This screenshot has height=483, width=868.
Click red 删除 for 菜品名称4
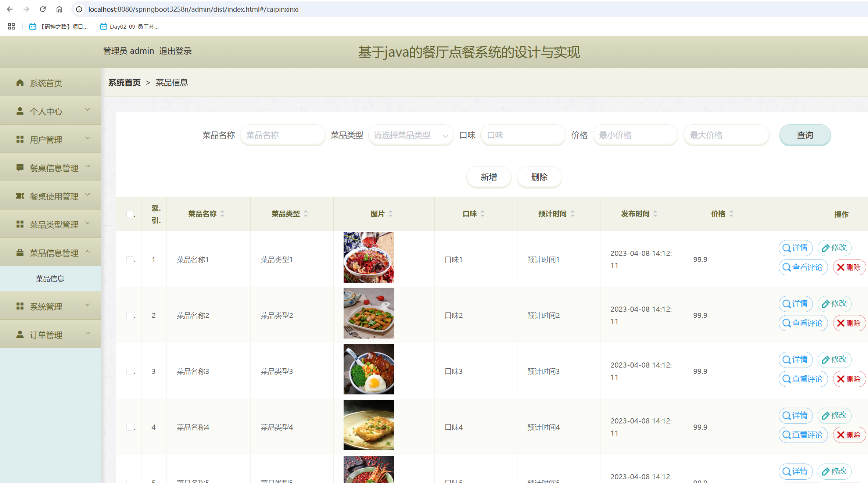(849, 435)
